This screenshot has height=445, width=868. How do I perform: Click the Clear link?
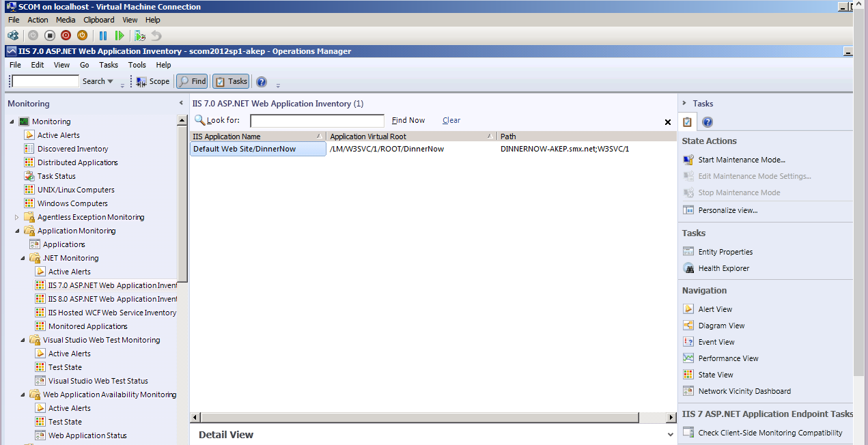[451, 120]
